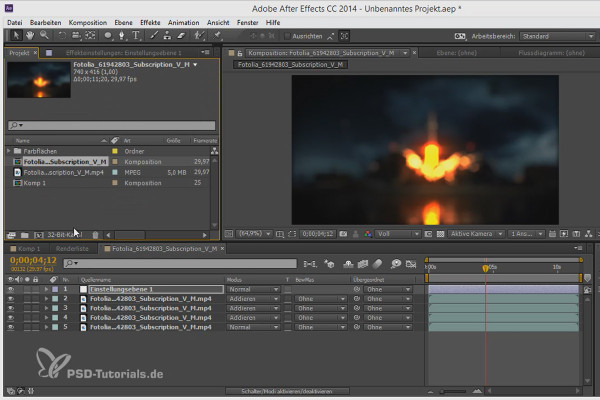Viewport: 600px width, 400px height.
Task: Open Graph Editor icon in timeline
Action: [411, 264]
